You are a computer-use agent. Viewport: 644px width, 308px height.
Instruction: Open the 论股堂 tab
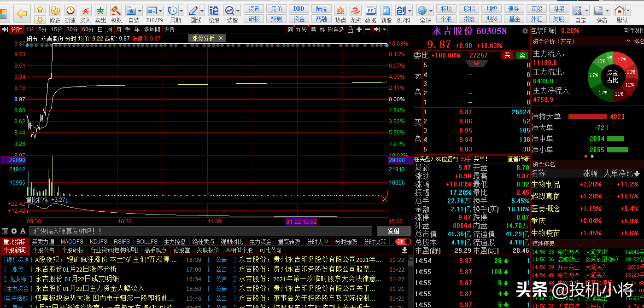[x=181, y=250]
